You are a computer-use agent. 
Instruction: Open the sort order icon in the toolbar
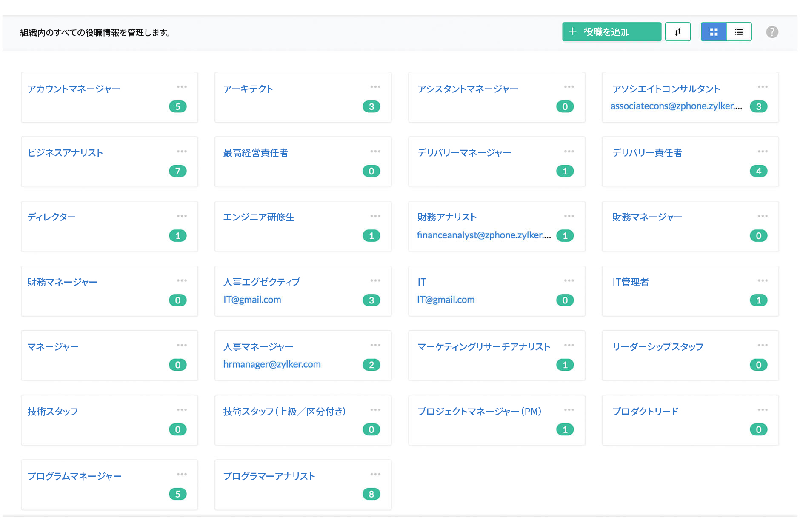pos(678,31)
